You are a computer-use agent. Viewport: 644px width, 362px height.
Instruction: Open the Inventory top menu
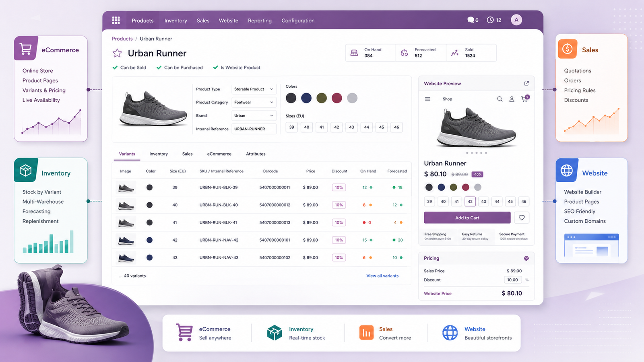pos(175,21)
